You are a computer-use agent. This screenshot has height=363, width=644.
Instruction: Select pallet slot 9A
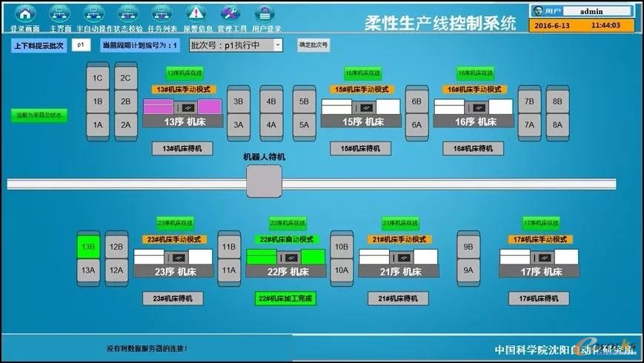(x=468, y=270)
